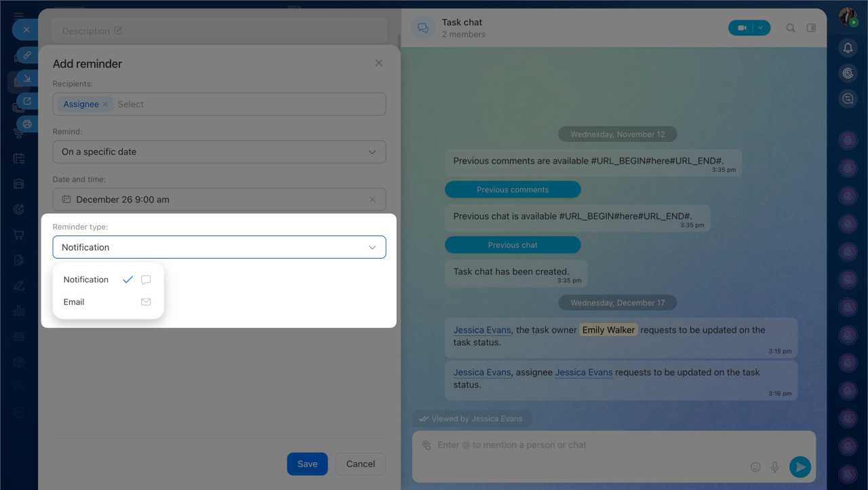Clear the December 26 date value
The image size is (868, 490).
[x=372, y=200]
